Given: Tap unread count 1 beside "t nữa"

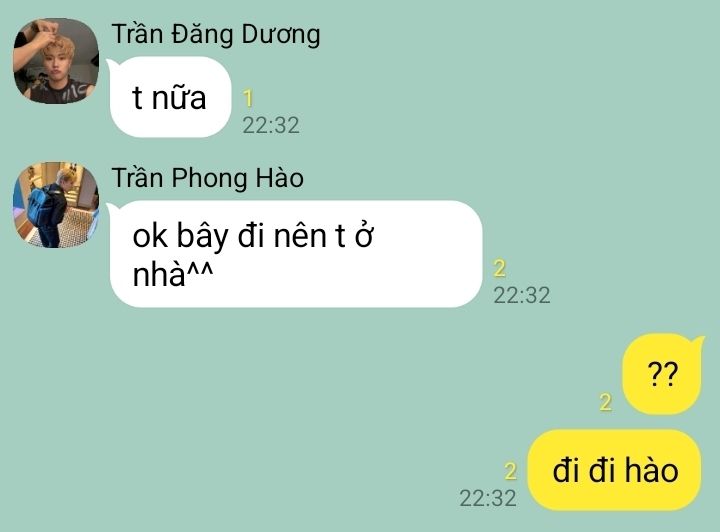Looking at the screenshot, I should (248, 98).
